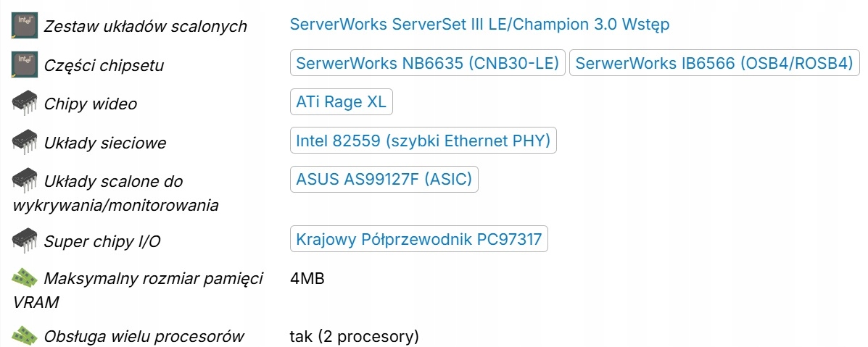Viewport: 868px width, 347px height.
Task: Open the SerwerWorks NB6635 (CNB30-LE) tag
Action: (428, 63)
